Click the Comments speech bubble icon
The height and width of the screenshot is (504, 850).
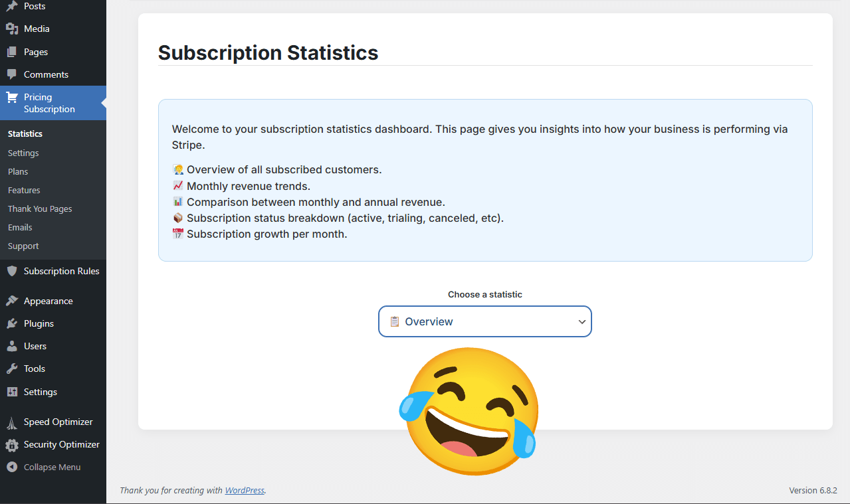[x=12, y=74]
